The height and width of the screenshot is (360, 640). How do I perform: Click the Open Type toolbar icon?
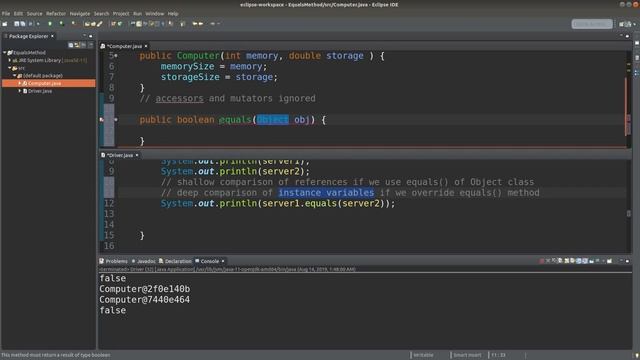87,24
